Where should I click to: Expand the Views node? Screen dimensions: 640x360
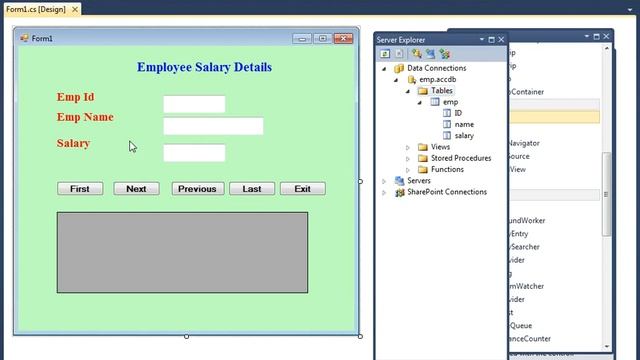[x=408, y=147]
